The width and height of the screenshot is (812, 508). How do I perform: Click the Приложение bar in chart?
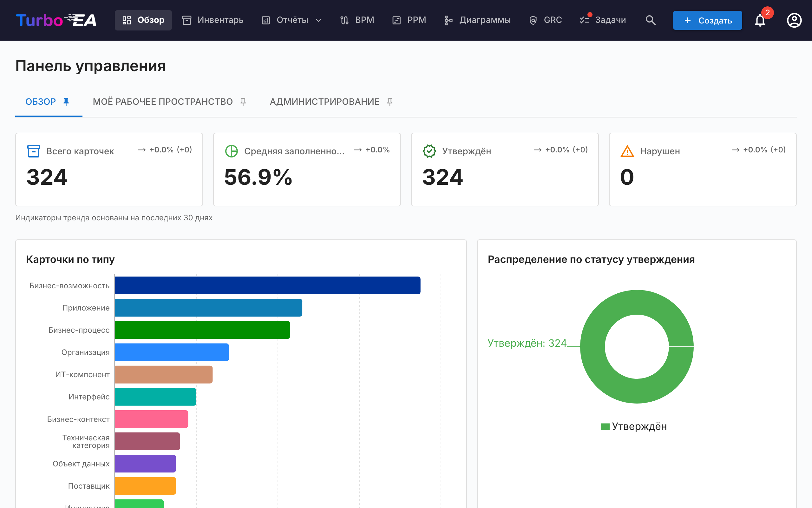(208, 308)
